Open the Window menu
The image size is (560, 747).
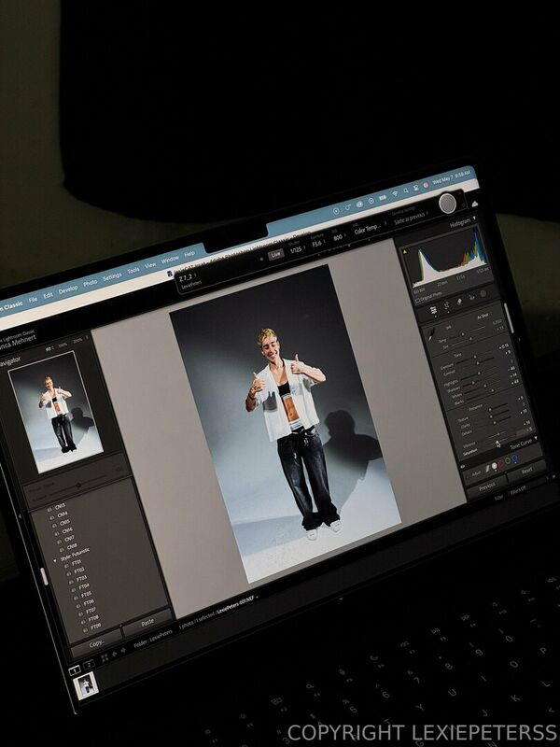click(170, 260)
